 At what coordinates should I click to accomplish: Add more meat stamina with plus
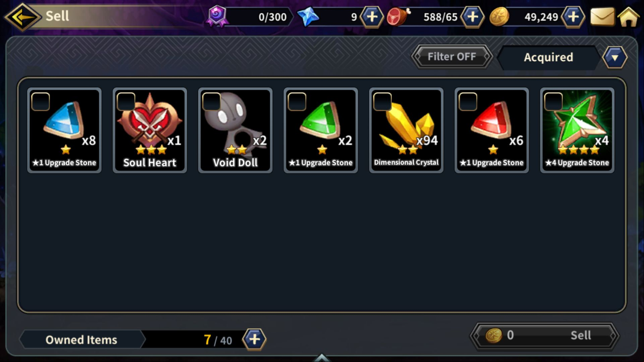point(472,17)
